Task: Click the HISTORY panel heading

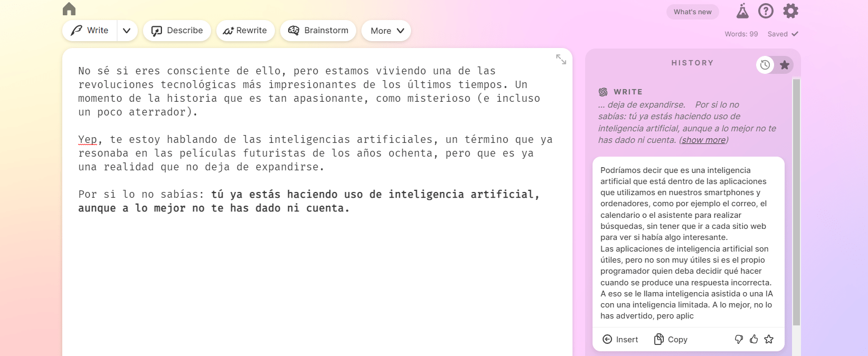Action: pyautogui.click(x=692, y=63)
